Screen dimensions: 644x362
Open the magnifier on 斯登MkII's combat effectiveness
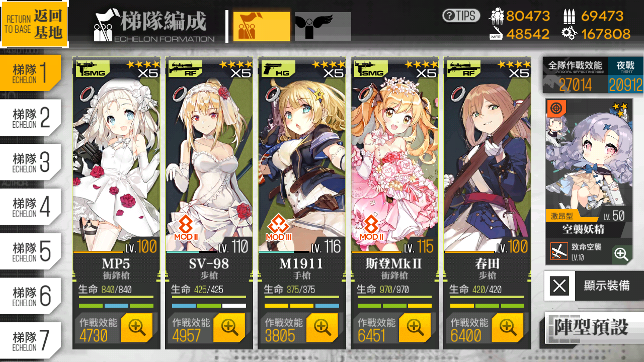(x=415, y=327)
